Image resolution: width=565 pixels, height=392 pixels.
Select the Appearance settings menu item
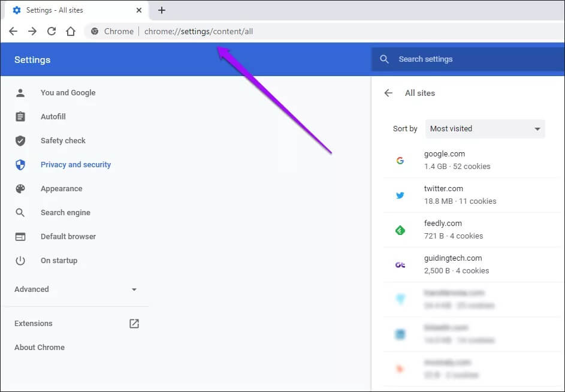click(61, 189)
